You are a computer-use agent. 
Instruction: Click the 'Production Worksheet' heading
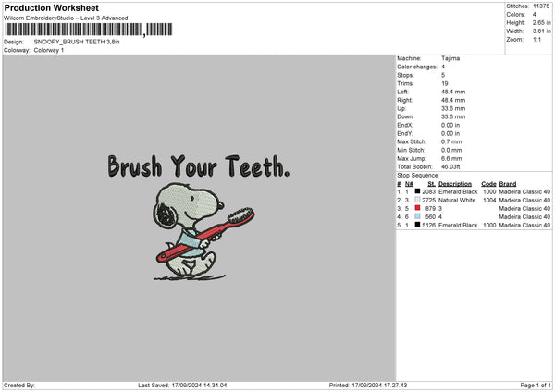point(51,7)
